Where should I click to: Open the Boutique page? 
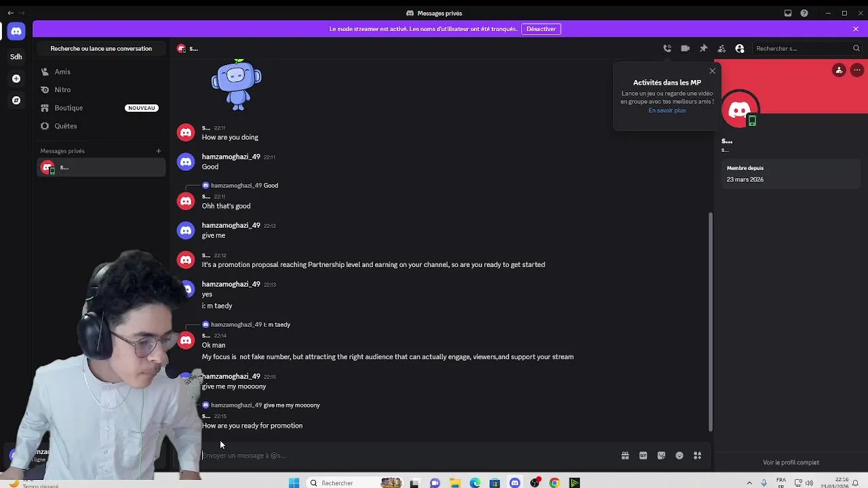coord(101,108)
